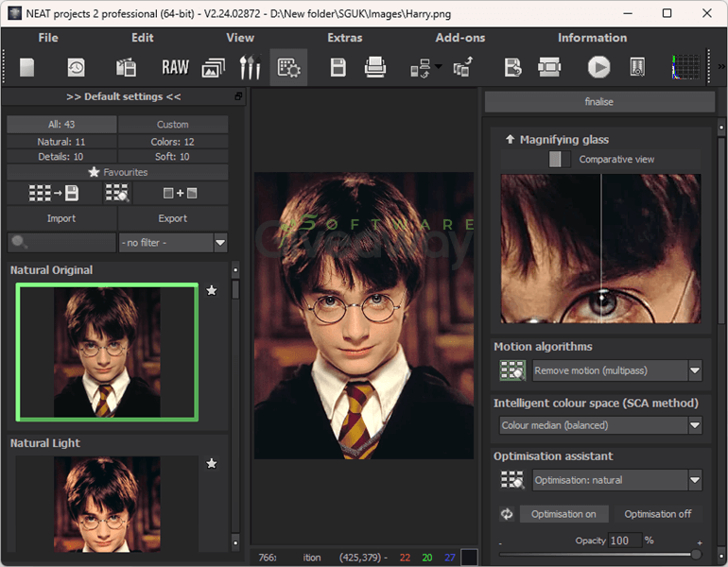The width and height of the screenshot is (728, 567).
Task: Mark Natural Original preset as favourite star
Action: pos(212,290)
